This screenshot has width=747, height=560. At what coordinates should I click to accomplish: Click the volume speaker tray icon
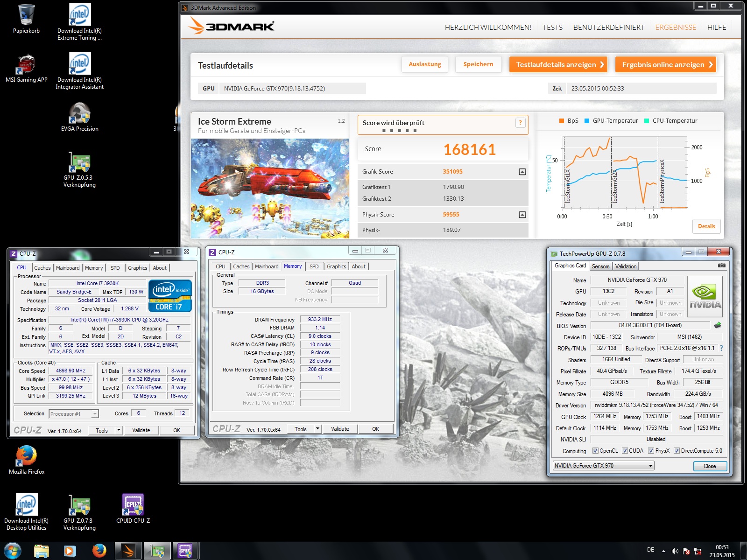coord(675,551)
